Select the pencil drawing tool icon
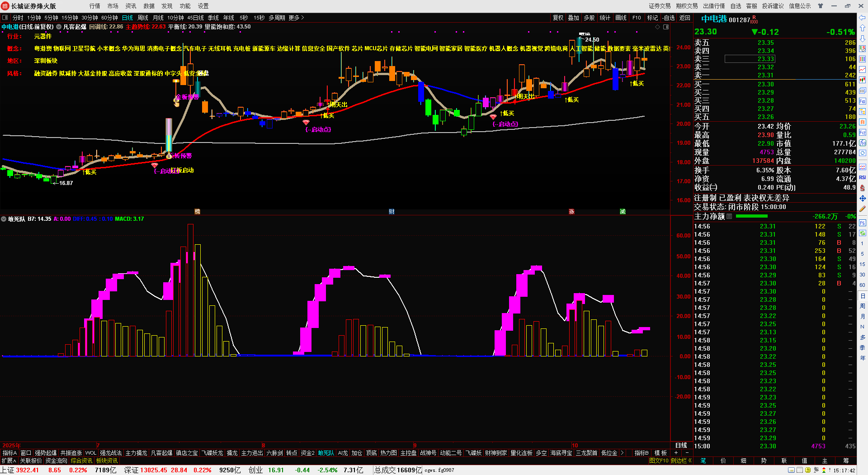 pyautogui.click(x=863, y=209)
